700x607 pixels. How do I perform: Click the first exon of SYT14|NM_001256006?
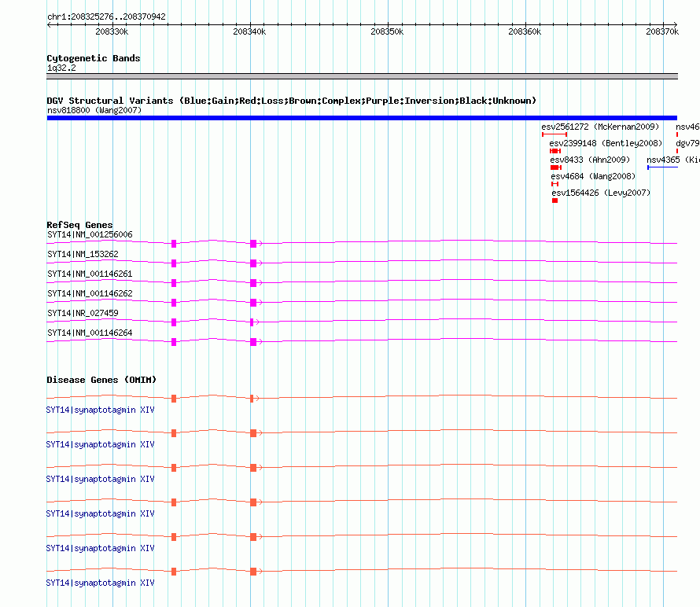(x=174, y=244)
